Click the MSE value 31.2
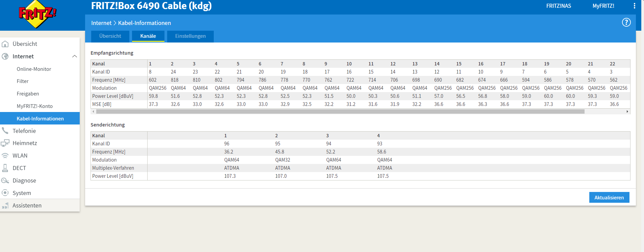This screenshot has width=644, height=252. (x=351, y=104)
